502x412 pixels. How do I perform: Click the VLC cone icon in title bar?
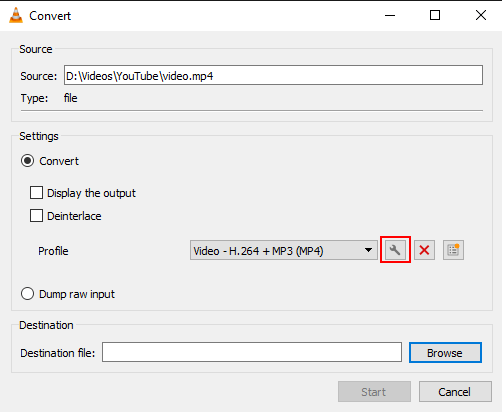pyautogui.click(x=16, y=15)
